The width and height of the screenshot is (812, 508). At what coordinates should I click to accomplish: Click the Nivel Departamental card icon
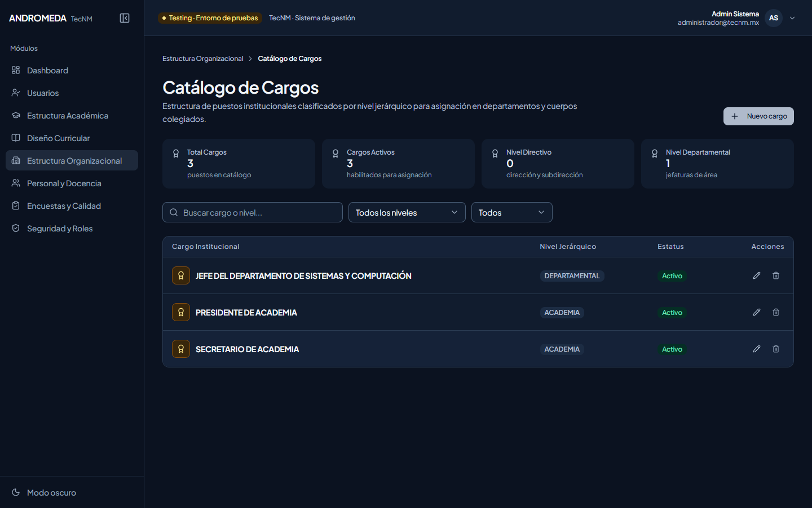click(x=655, y=154)
